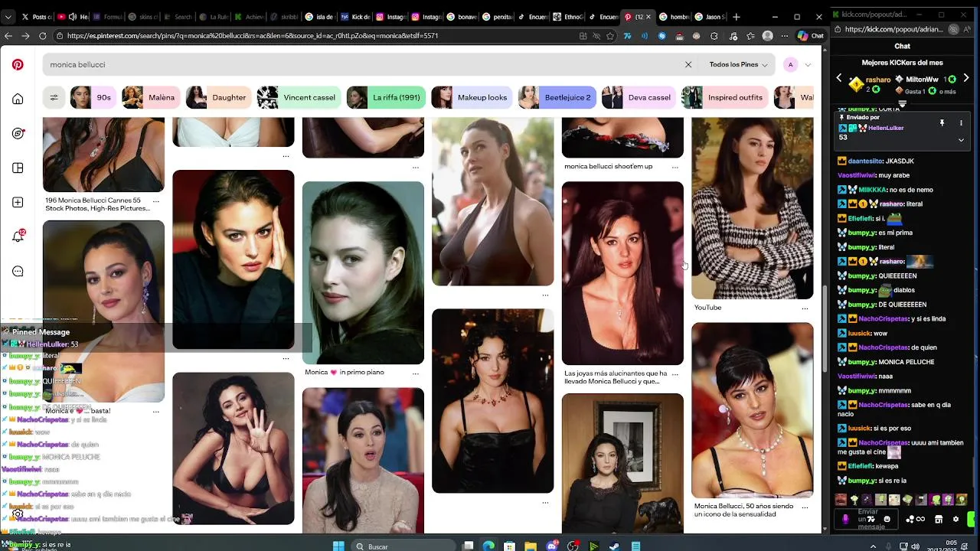This screenshot has height=551, width=980.
Task: Unpin the pinned message in Kick chat
Action: (x=942, y=122)
